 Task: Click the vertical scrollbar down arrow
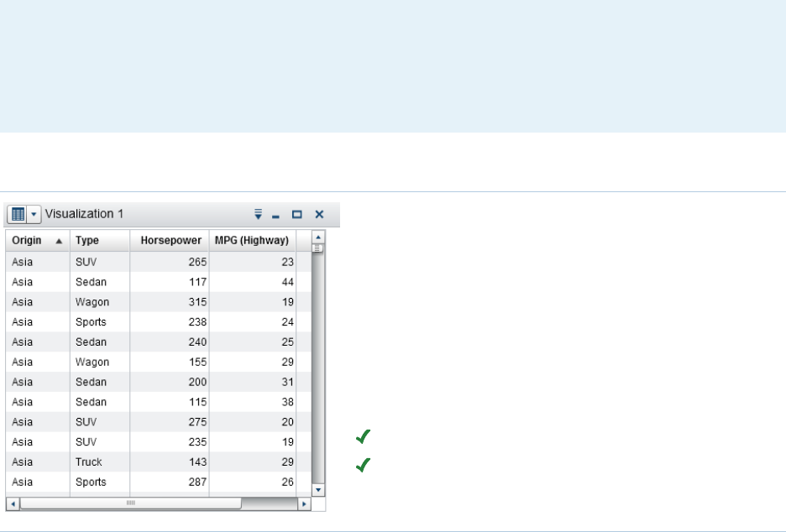pos(318,490)
